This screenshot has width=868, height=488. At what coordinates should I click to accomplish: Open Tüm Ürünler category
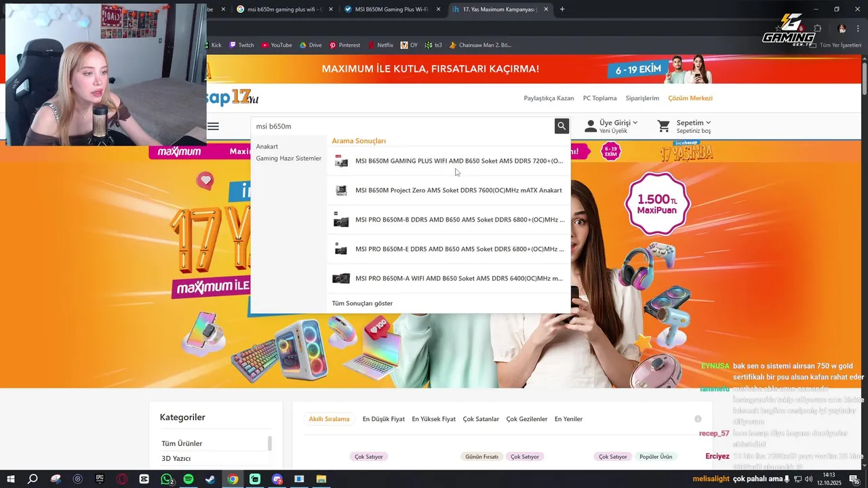(182, 443)
